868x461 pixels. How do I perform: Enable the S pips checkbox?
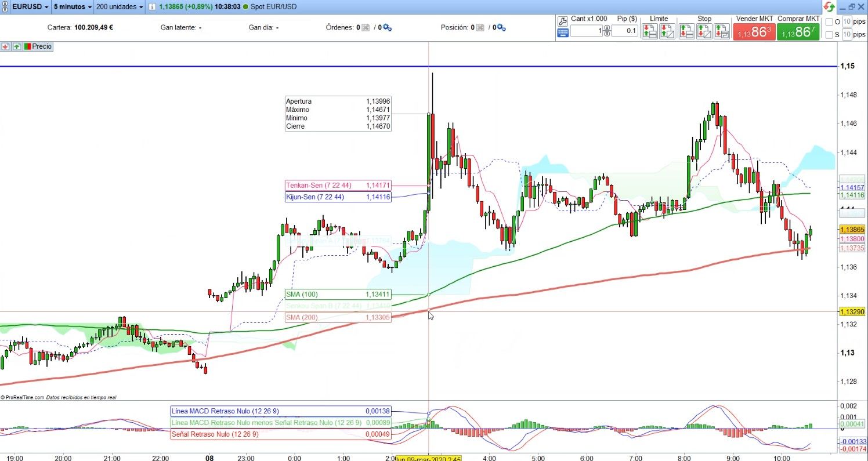click(829, 35)
